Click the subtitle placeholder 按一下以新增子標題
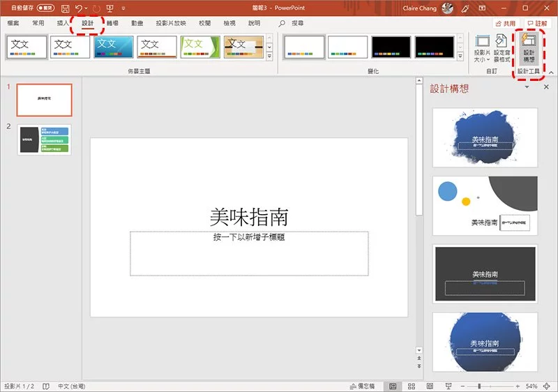This screenshot has width=558, height=392. click(x=249, y=253)
